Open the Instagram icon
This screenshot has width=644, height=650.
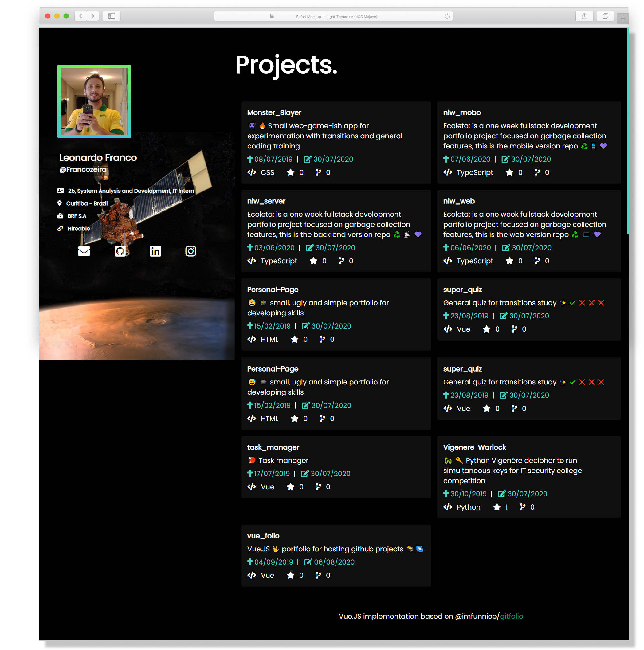click(191, 251)
